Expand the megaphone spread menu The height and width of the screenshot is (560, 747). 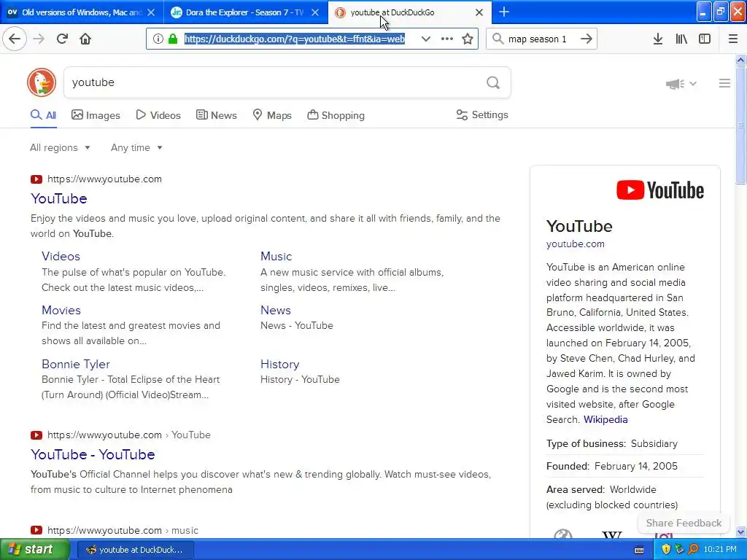681,84
